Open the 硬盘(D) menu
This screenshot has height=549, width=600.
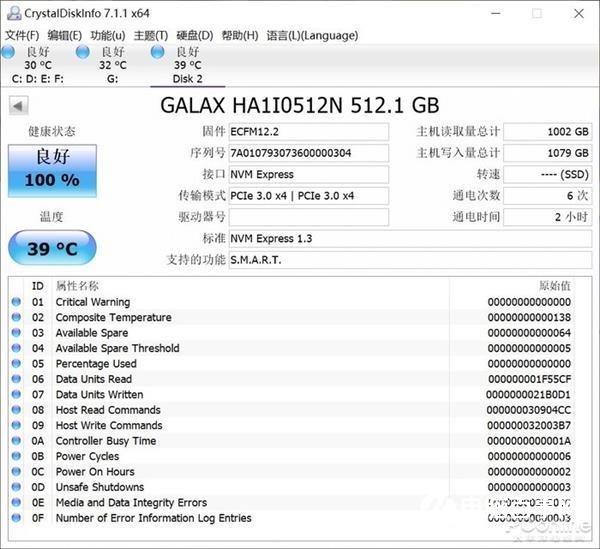click(194, 36)
